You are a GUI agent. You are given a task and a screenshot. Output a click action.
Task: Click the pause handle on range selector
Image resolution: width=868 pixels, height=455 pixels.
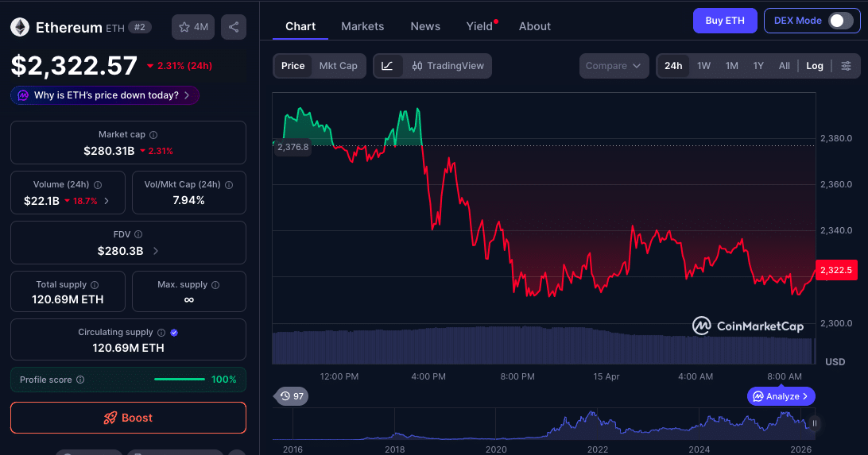814,423
